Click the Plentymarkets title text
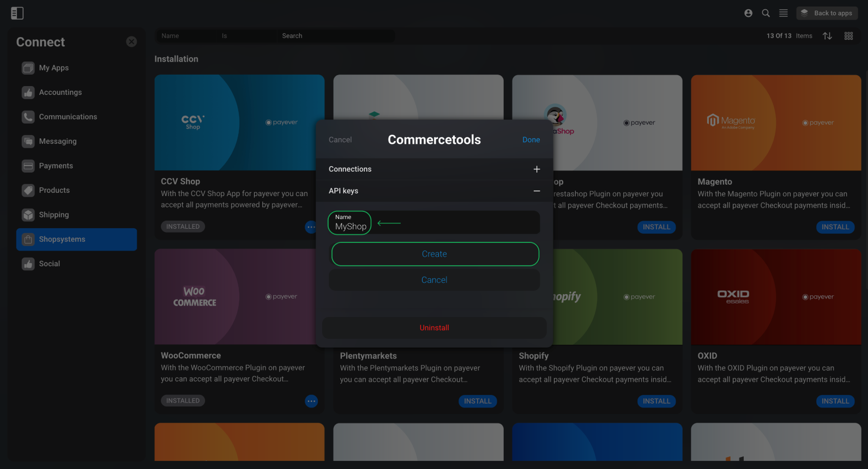868x469 pixels. click(369, 356)
